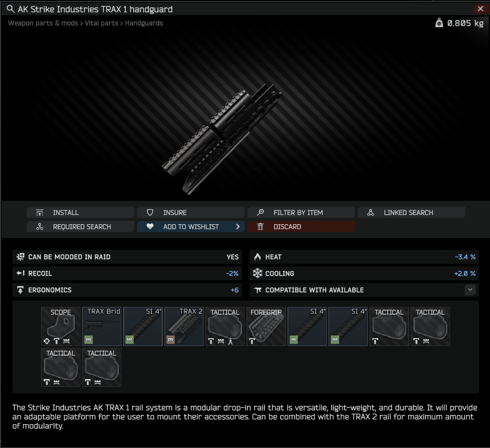The width and height of the screenshot is (490, 448).
Task: Click the orange badge on TRAX 2 slot
Action: coord(171,340)
